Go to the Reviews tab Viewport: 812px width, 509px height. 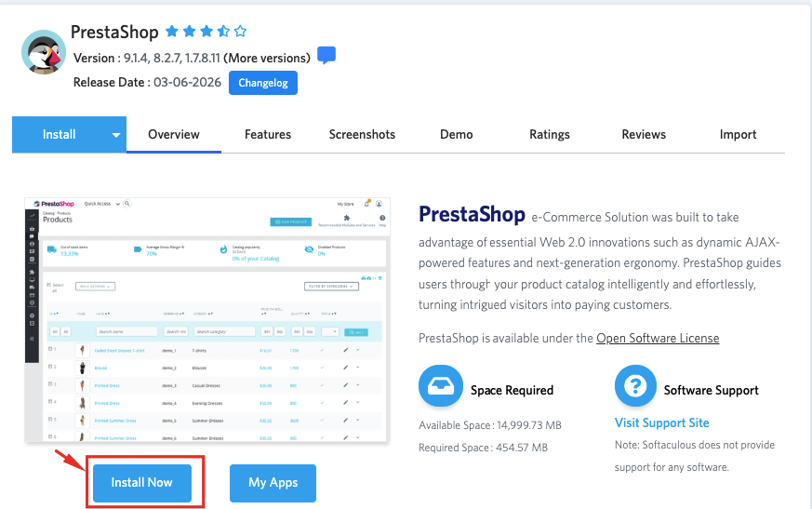click(x=644, y=134)
